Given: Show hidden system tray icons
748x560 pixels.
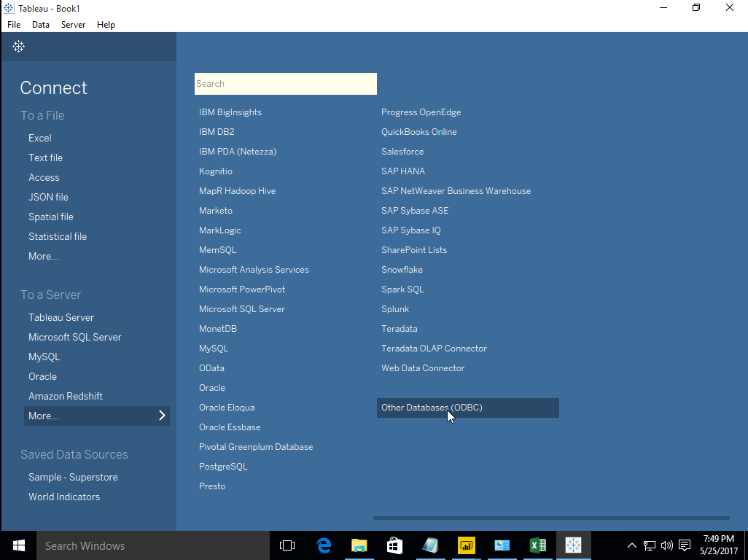Looking at the screenshot, I should click(x=631, y=545).
